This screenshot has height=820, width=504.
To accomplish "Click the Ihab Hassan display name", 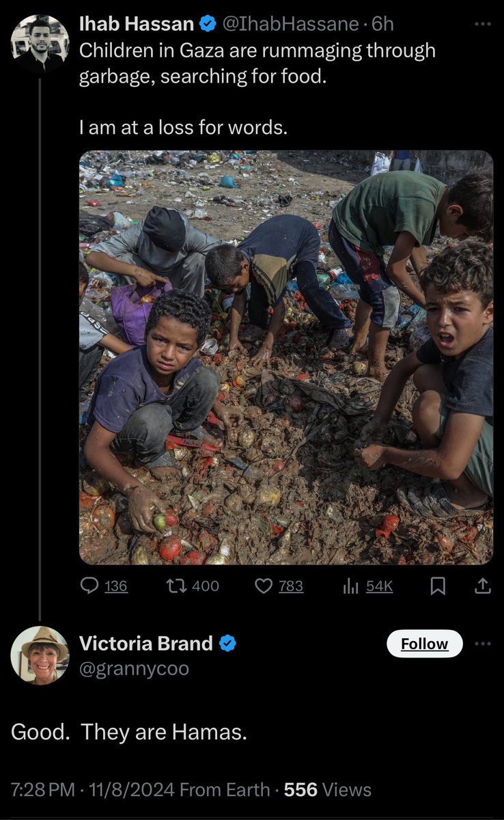I will (137, 25).
